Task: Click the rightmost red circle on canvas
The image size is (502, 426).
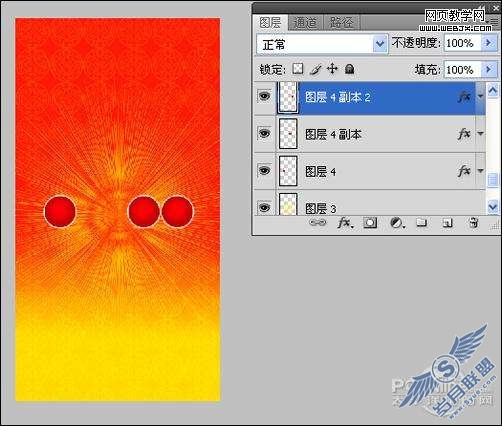Action: point(177,212)
